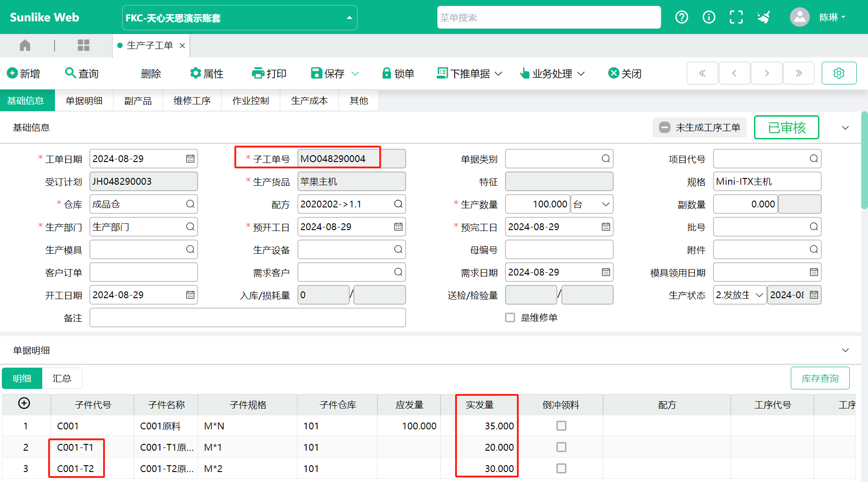Screen dimensions: 868x482
Task: Open 生产模具 lookup search icon
Action: 190,249
